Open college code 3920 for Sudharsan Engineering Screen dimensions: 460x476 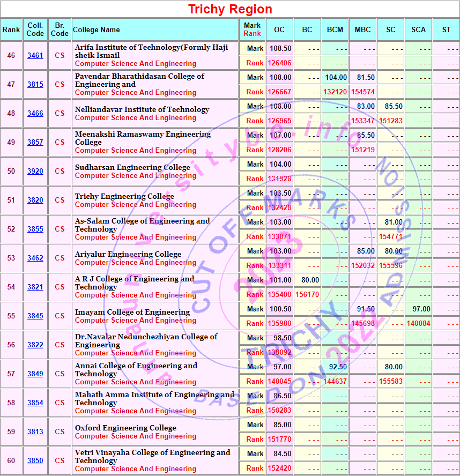[35, 172]
